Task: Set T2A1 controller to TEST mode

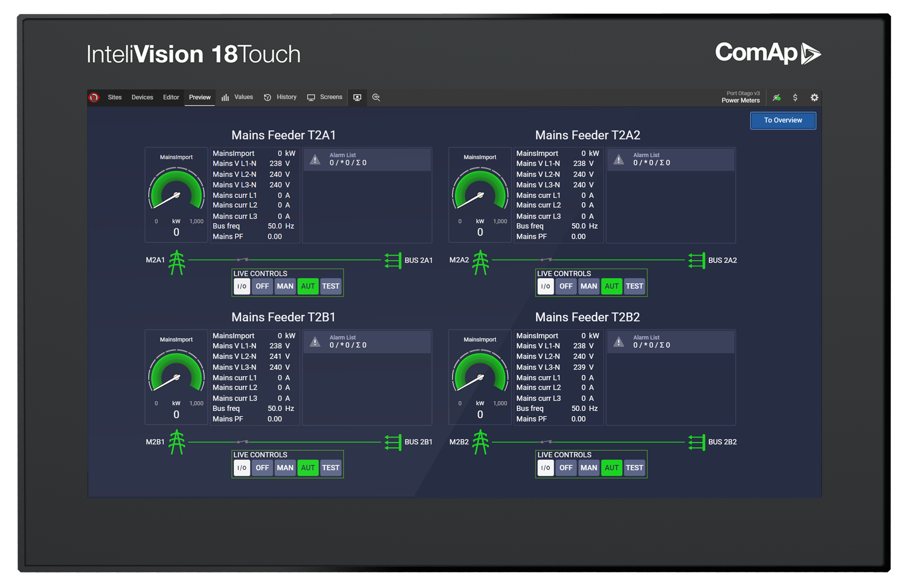Action: (330, 286)
